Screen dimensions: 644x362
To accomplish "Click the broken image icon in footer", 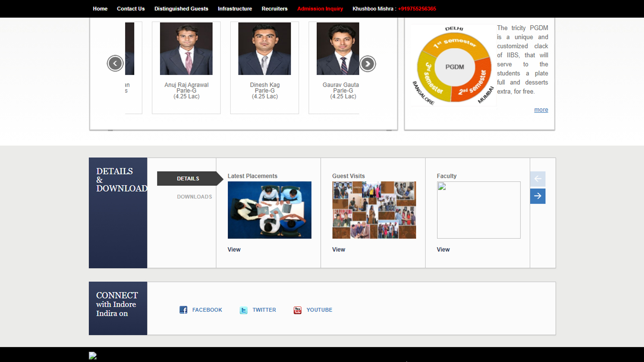I will click(x=93, y=356).
